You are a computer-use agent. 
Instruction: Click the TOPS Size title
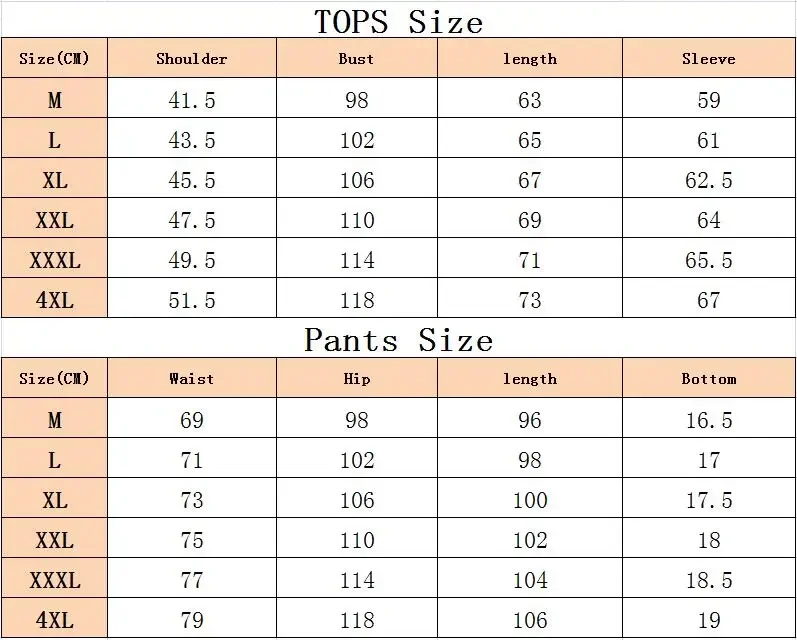tap(398, 20)
